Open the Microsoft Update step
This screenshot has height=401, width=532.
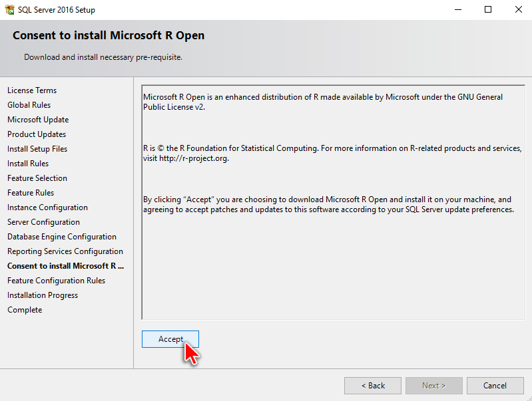(x=38, y=119)
